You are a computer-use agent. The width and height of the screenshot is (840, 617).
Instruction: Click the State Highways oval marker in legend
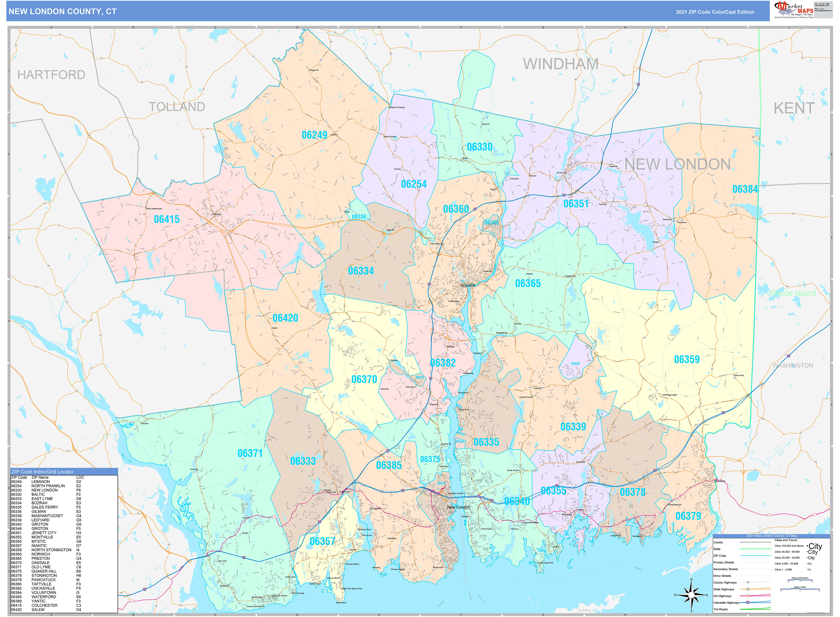[748, 589]
